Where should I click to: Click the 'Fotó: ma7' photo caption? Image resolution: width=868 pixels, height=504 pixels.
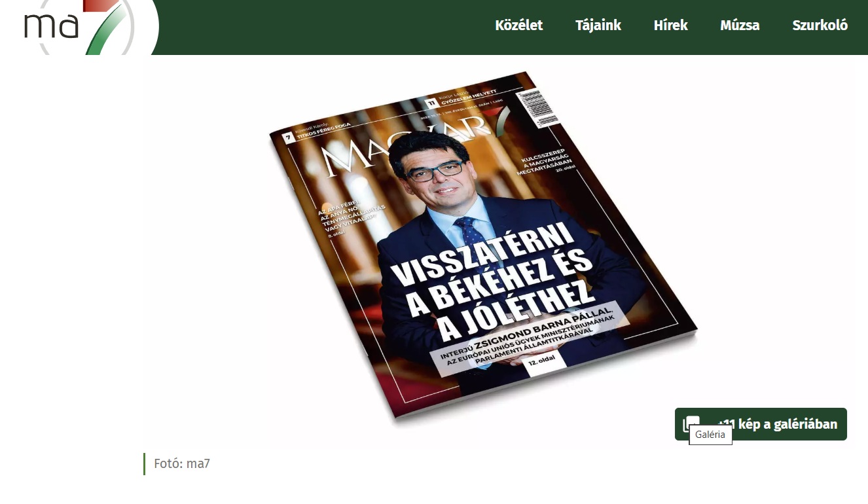tap(182, 463)
